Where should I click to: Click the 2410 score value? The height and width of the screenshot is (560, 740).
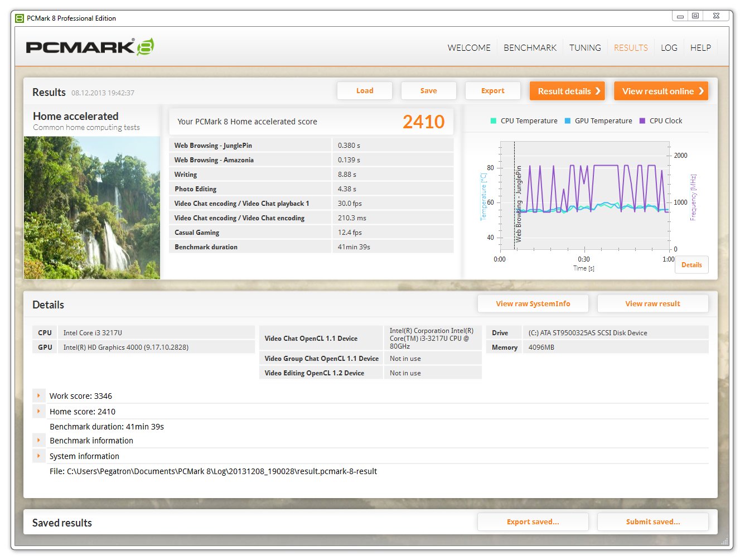click(423, 122)
